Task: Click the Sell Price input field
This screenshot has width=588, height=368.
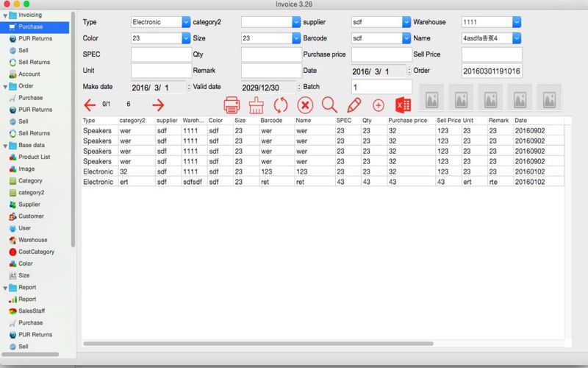Action: [492, 54]
